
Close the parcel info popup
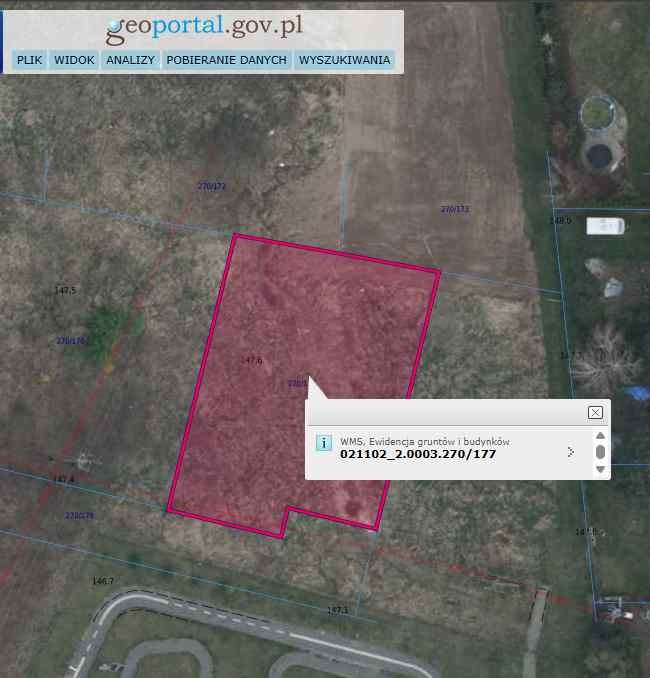pos(595,413)
